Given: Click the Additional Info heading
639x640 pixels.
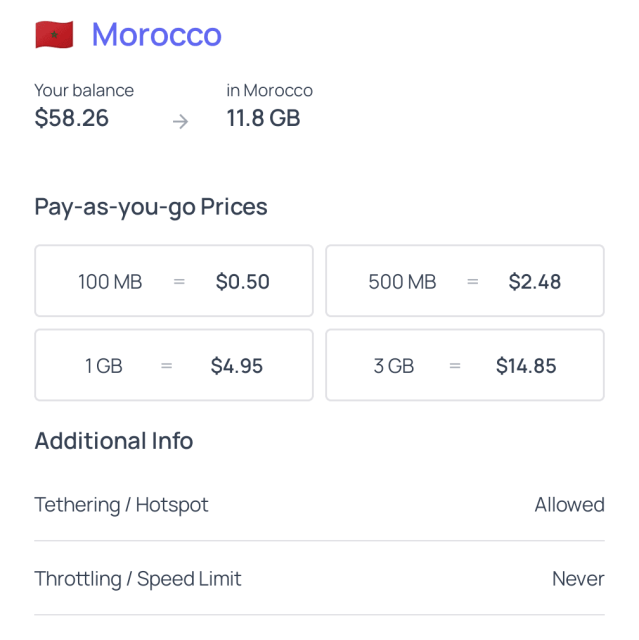Looking at the screenshot, I should [x=114, y=441].
